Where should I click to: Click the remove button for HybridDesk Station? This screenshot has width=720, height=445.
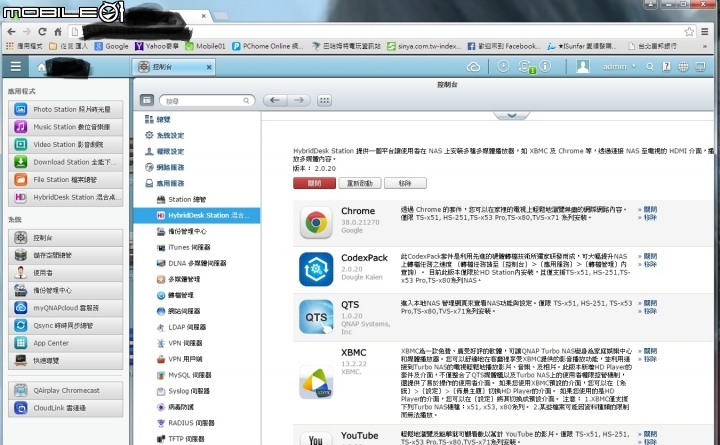405,183
